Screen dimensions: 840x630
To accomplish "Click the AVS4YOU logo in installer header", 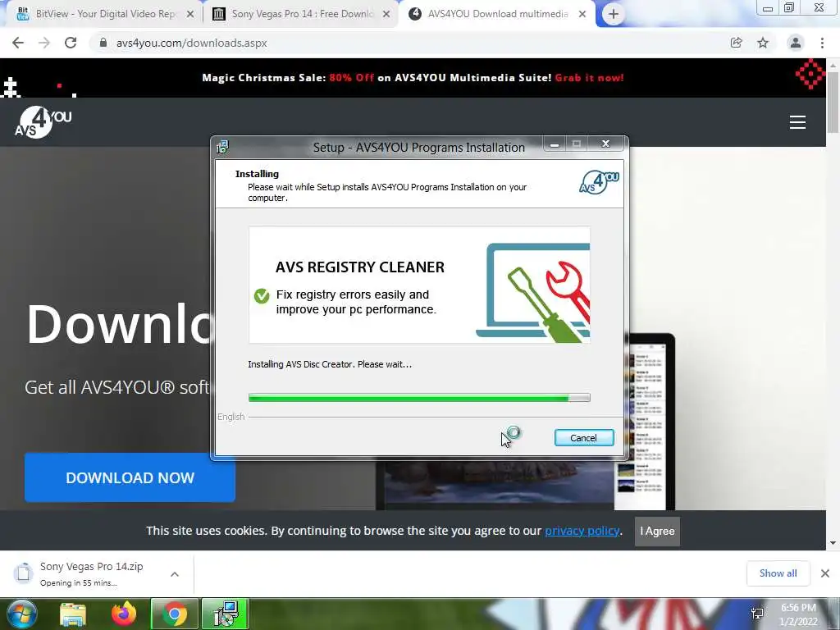I will (x=599, y=181).
